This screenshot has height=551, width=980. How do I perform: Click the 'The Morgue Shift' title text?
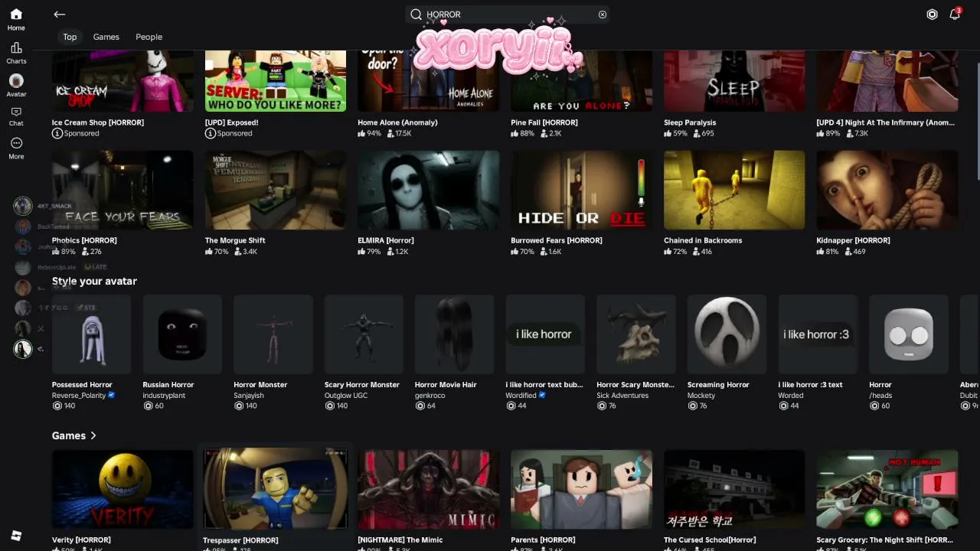[235, 240]
